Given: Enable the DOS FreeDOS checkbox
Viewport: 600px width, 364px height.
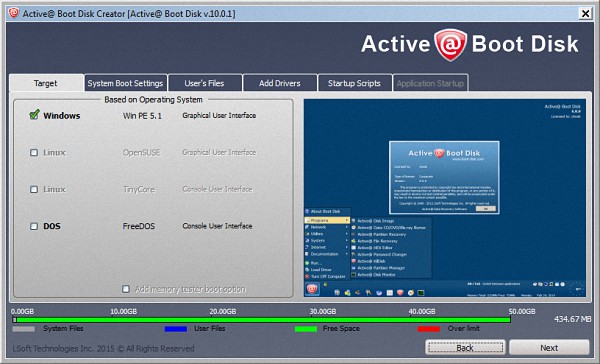Looking at the screenshot, I should tap(34, 226).
